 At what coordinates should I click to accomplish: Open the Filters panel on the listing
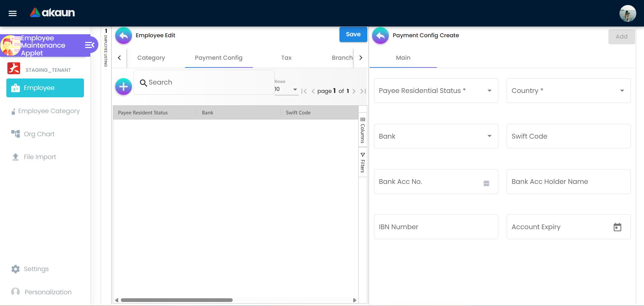click(362, 162)
